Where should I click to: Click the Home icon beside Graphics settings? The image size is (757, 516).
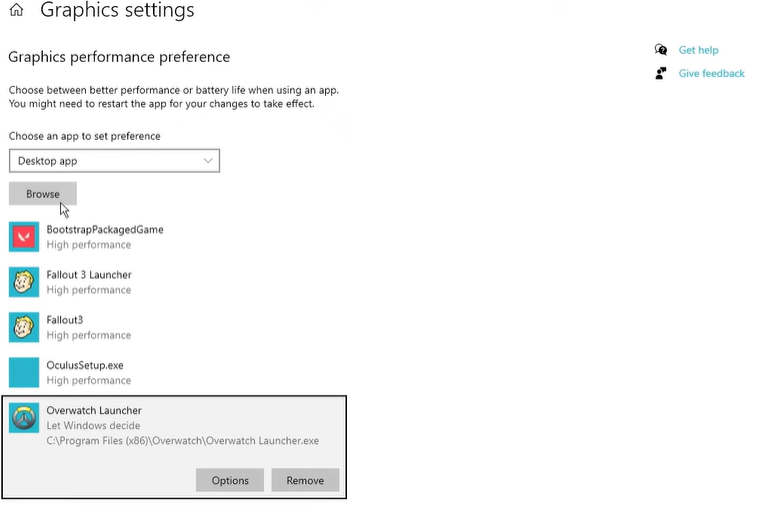pyautogui.click(x=16, y=12)
